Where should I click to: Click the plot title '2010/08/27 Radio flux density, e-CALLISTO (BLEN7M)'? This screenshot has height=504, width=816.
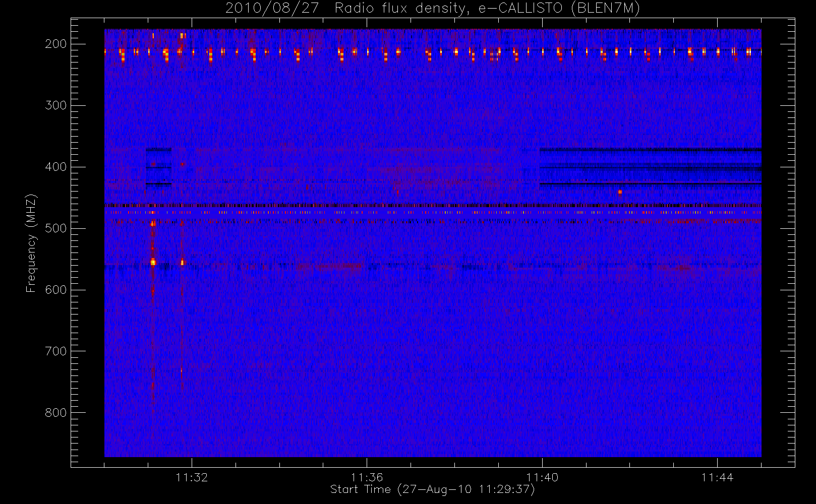tap(433, 9)
